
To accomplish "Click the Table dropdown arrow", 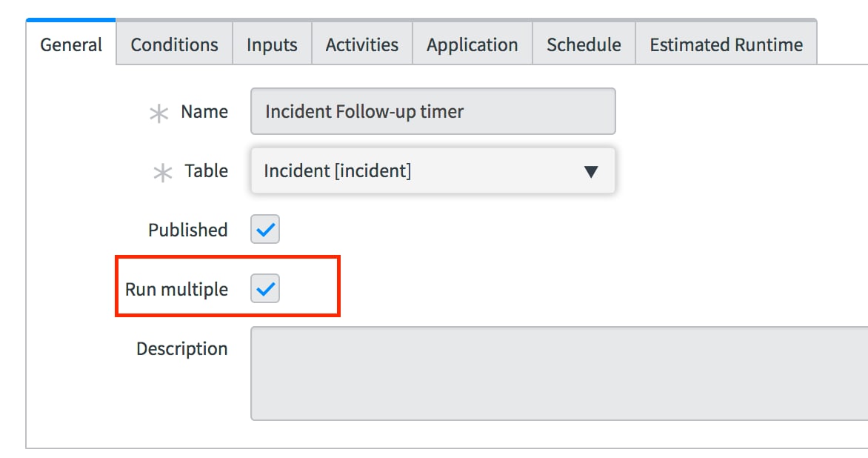I will click(x=591, y=172).
